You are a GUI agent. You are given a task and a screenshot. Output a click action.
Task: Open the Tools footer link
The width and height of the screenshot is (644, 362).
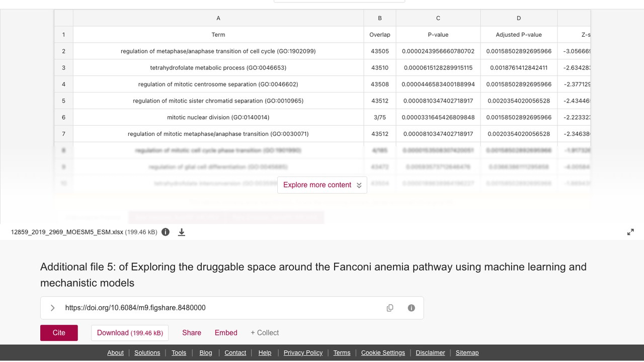(x=179, y=352)
